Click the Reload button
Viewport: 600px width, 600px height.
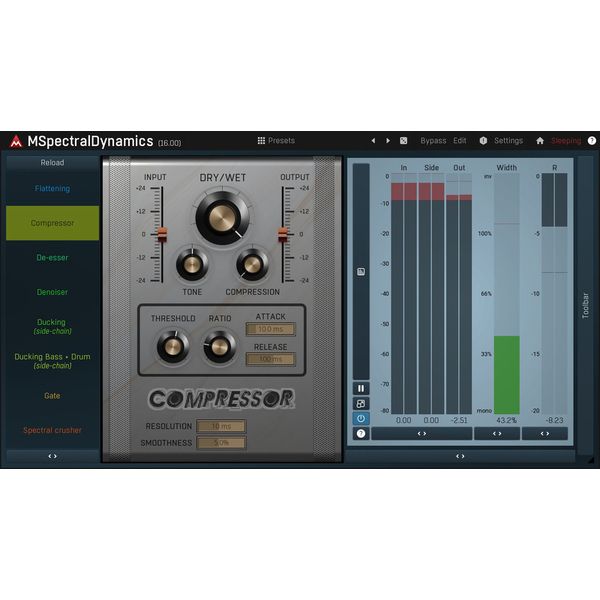52,163
